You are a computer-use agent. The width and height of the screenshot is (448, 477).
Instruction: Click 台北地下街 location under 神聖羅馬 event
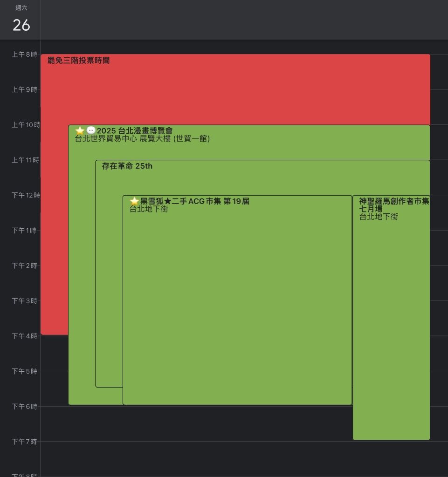(379, 217)
